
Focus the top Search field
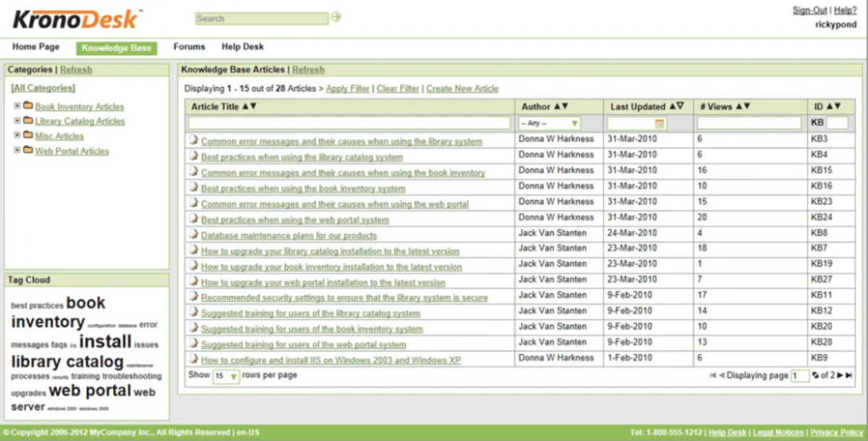coord(262,18)
